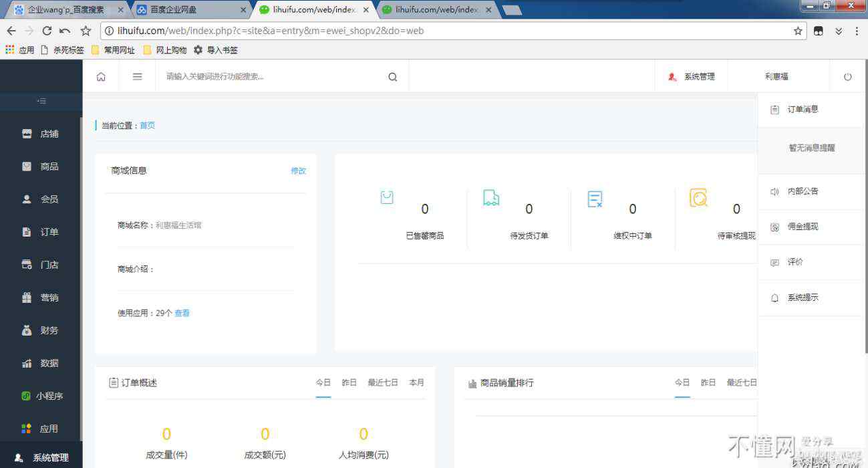
Task: Open 门店 in sidebar
Action: click(41, 265)
